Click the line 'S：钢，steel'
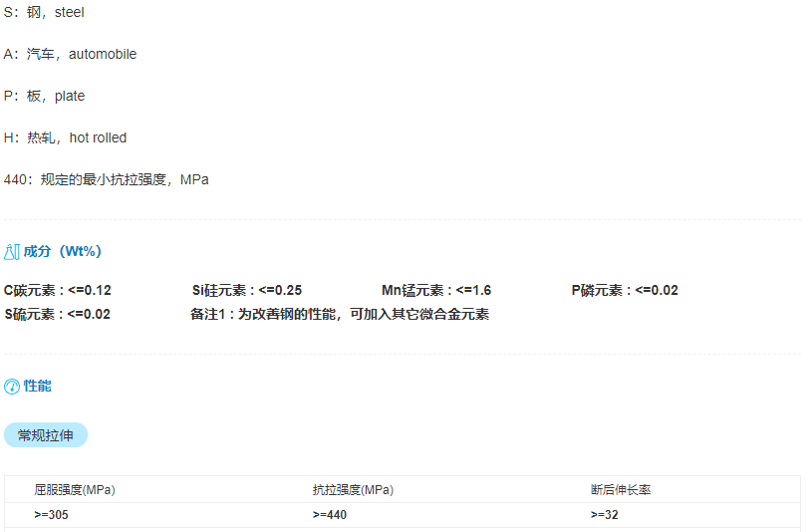The height and width of the screenshot is (532, 808). (x=44, y=12)
